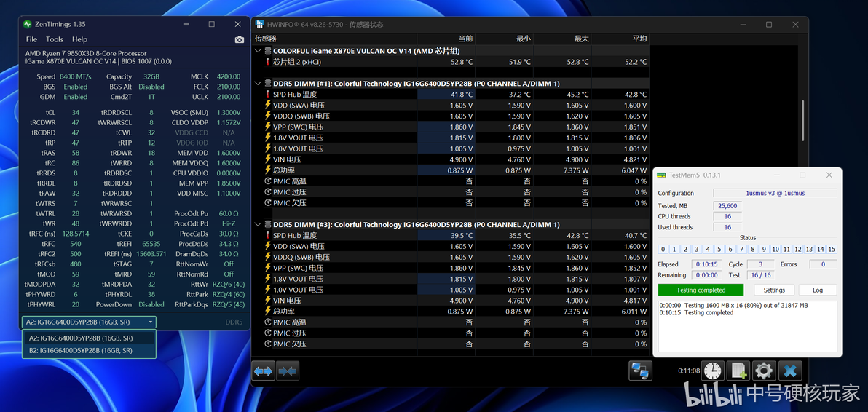This screenshot has height=412, width=868.
Task: Start HWiNFO logging with the sheet icon
Action: click(739, 371)
